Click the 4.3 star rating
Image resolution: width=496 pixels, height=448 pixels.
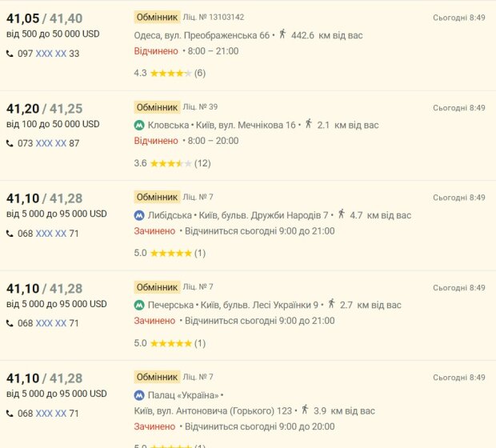(163, 73)
